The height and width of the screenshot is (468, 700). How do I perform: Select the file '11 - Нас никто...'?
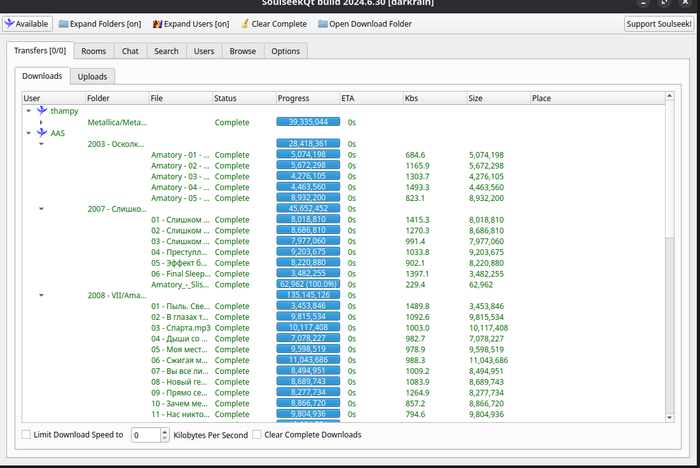pos(180,414)
